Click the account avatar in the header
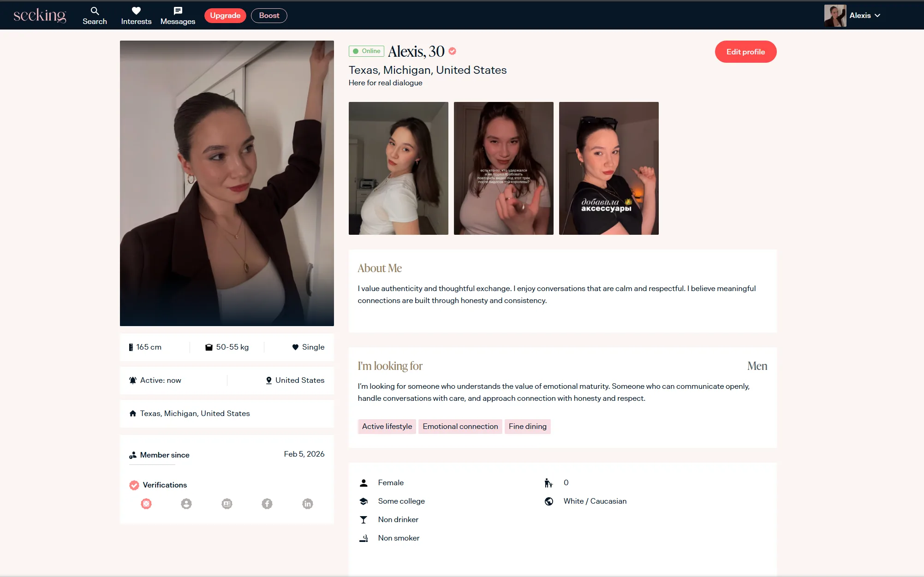 click(835, 16)
